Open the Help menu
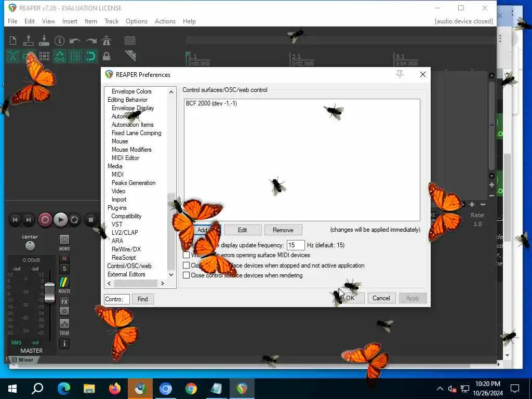 189,21
